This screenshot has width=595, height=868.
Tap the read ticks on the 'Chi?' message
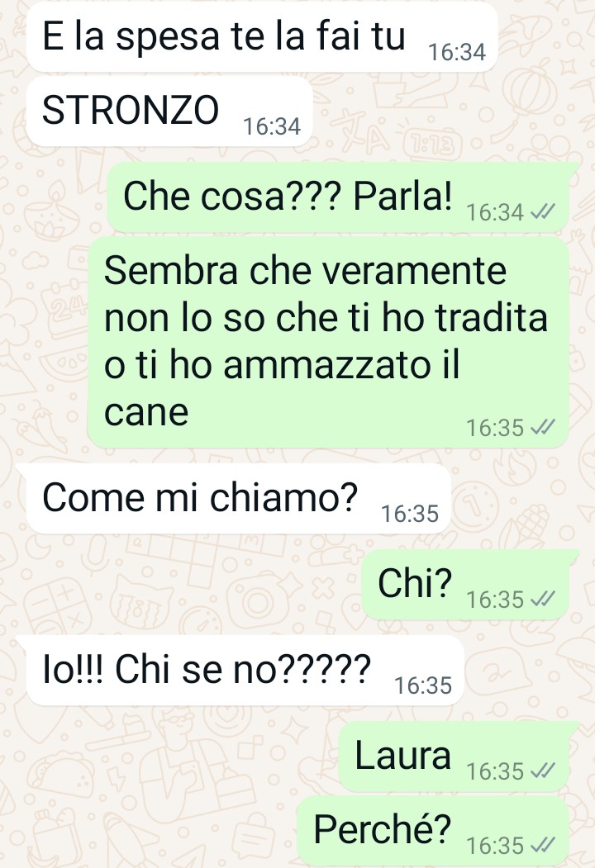pos(542,599)
